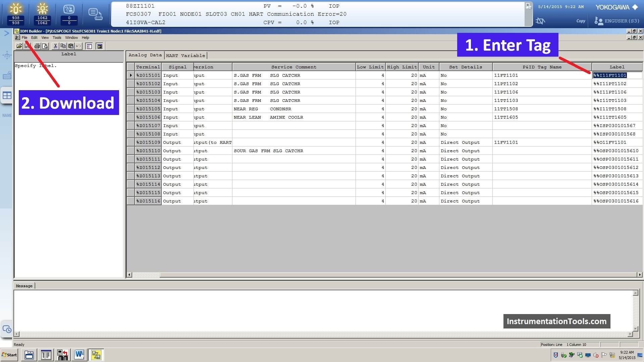Click the 2. Download button
Image resolution: width=644 pixels, height=362 pixels.
coord(68,103)
